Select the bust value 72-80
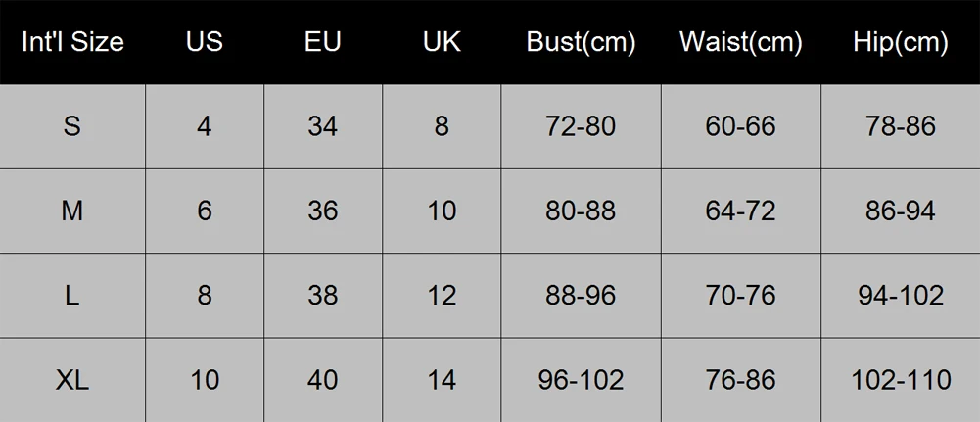 581,126
